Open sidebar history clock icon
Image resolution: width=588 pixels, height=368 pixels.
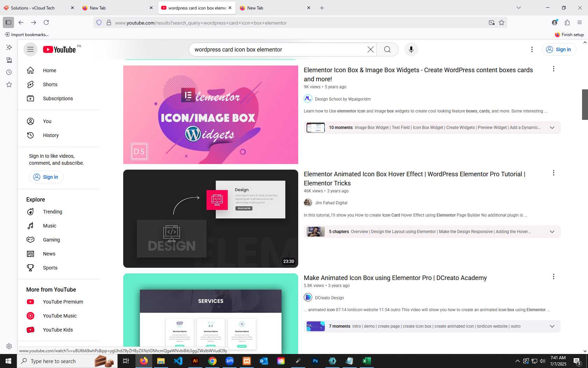coord(9,72)
